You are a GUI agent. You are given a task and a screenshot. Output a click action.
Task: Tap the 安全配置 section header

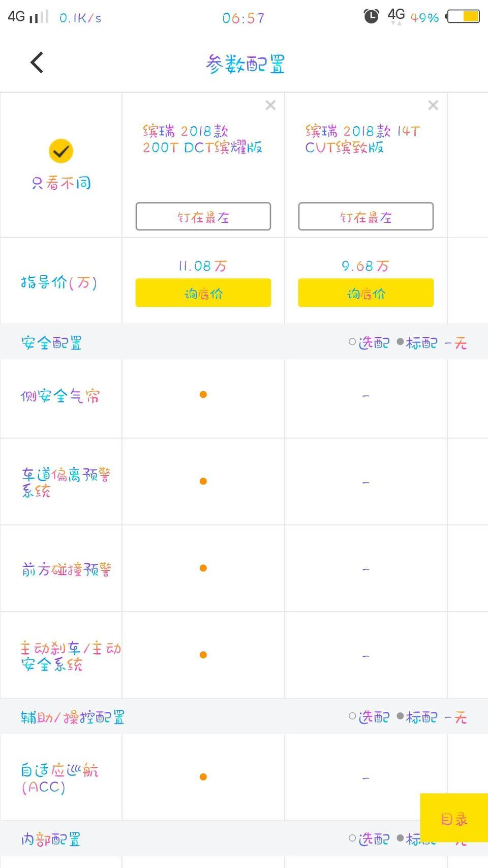tap(51, 343)
